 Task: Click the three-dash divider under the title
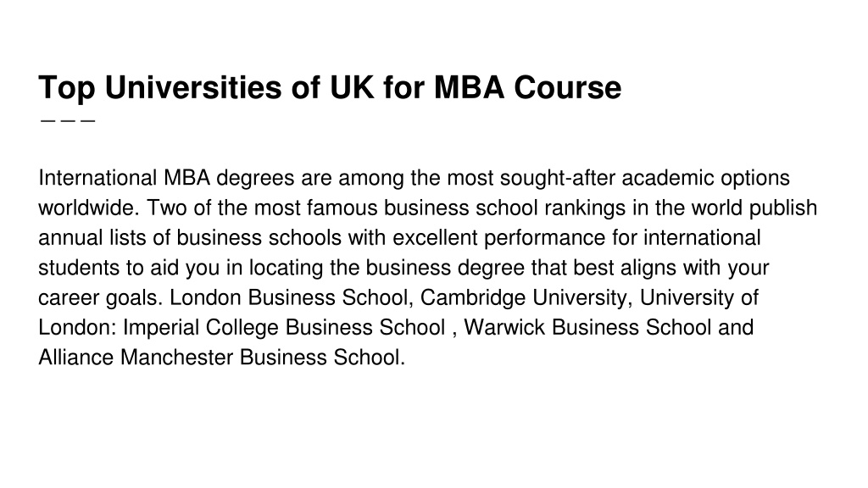click(68, 120)
